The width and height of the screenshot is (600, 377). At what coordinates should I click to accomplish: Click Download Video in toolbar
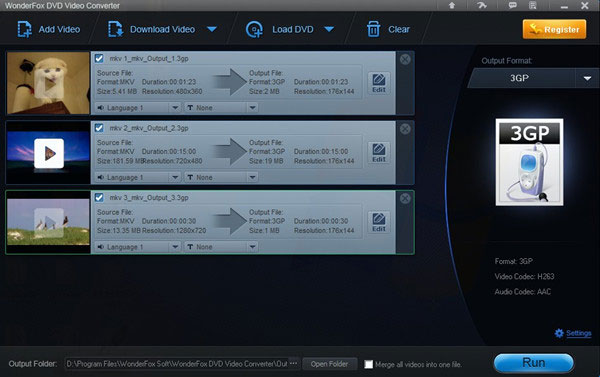pyautogui.click(x=152, y=29)
